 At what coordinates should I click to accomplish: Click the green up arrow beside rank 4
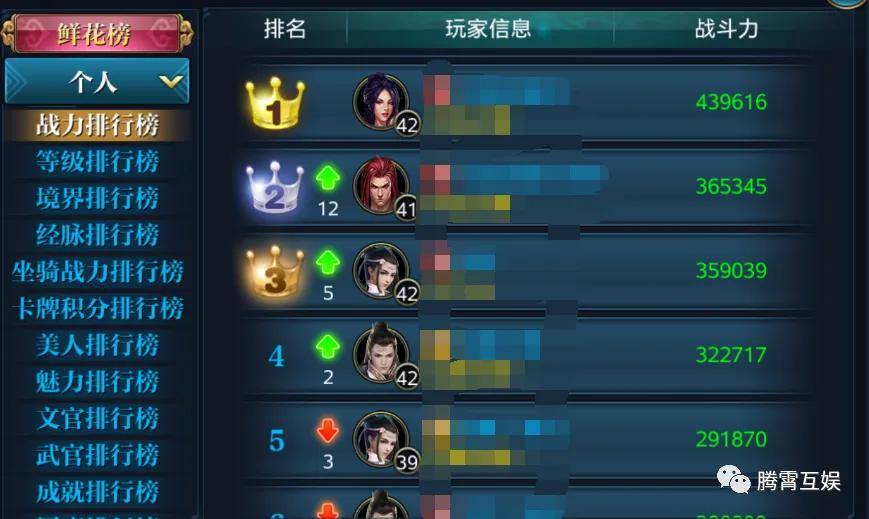[328, 347]
